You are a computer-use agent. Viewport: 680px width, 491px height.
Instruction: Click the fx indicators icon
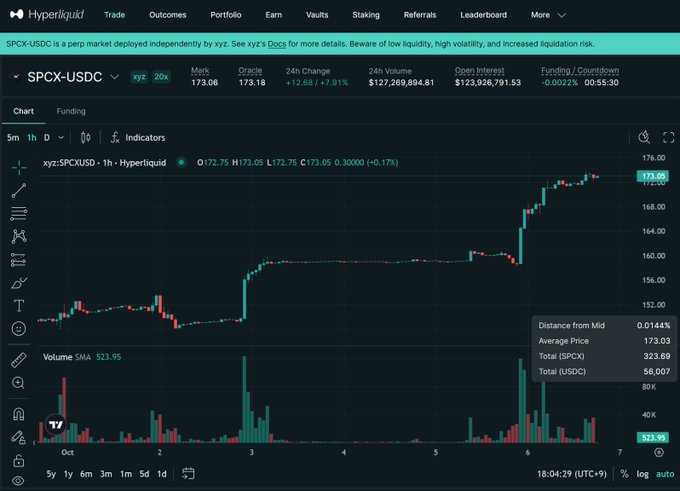(x=115, y=137)
